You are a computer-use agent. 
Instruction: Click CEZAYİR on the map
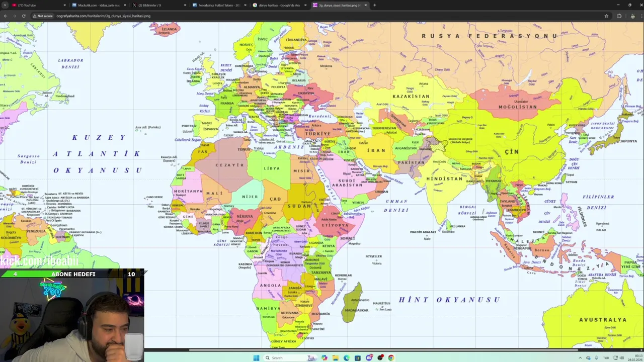(x=229, y=165)
